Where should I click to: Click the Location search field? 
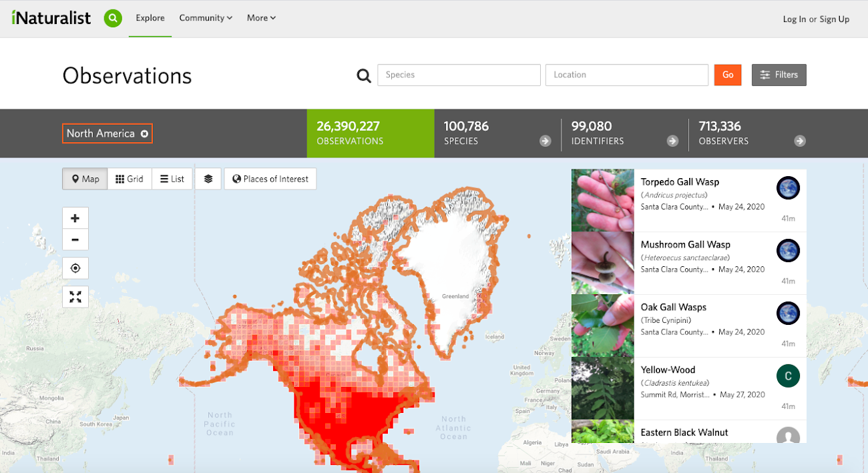[627, 75]
